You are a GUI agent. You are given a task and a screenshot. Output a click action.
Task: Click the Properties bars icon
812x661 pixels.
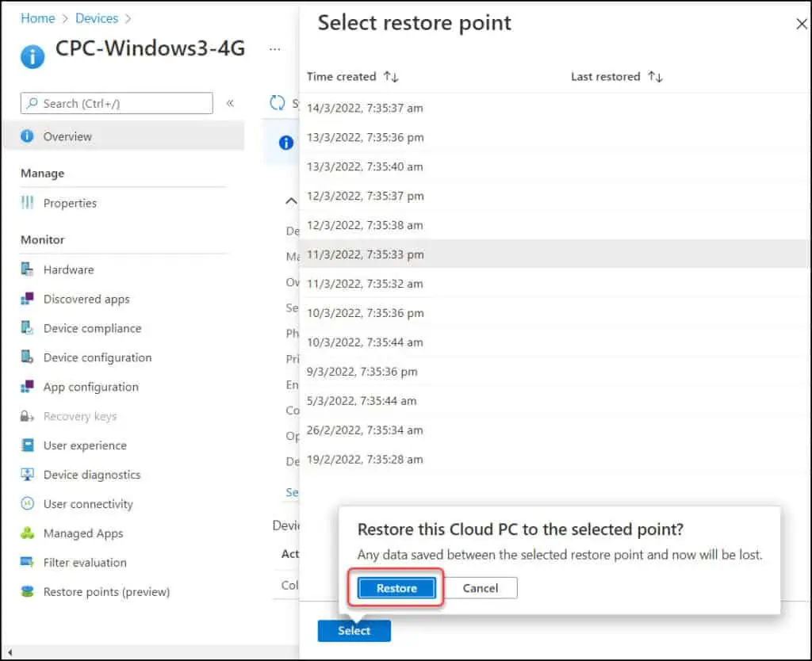click(x=27, y=202)
